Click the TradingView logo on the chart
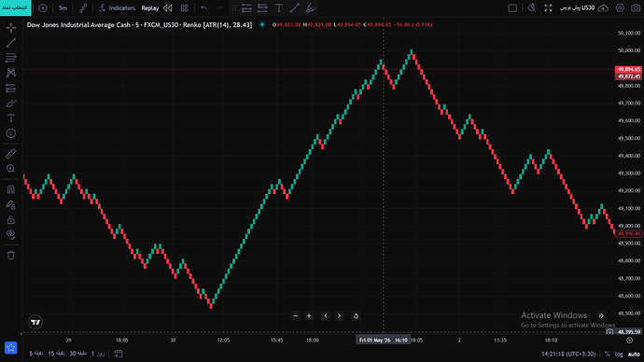Image resolution: width=644 pixels, height=362 pixels. pyautogui.click(x=35, y=322)
